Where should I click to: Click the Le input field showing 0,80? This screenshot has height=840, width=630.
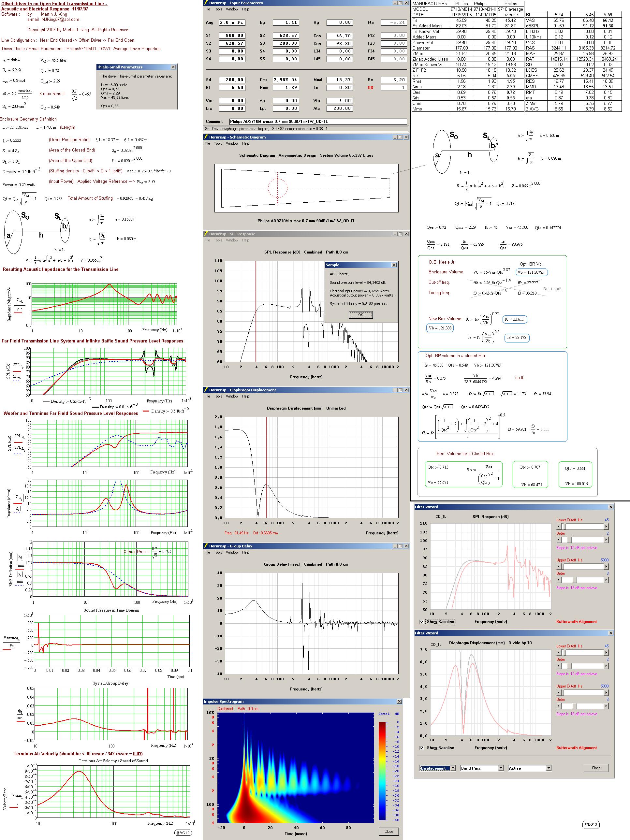point(340,88)
